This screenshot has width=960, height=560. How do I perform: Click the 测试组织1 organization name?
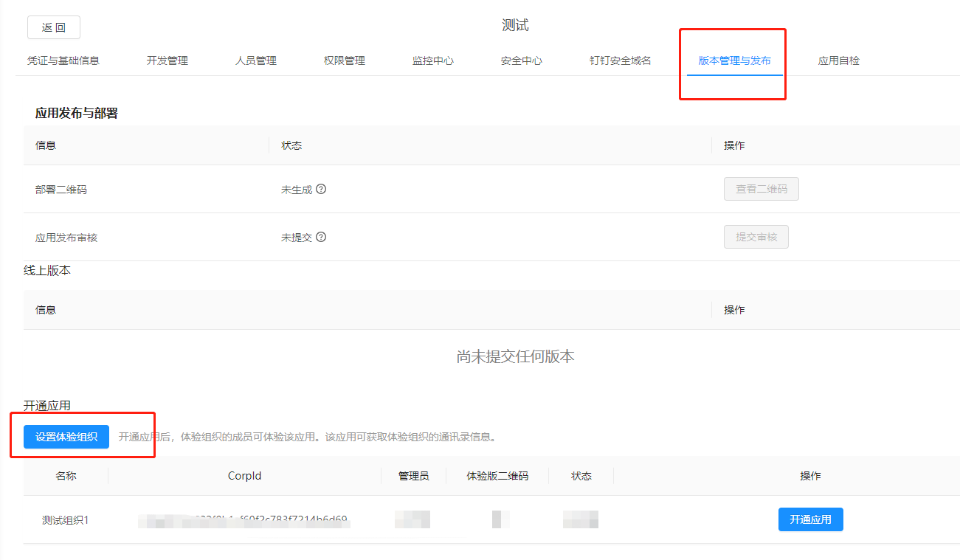66,520
